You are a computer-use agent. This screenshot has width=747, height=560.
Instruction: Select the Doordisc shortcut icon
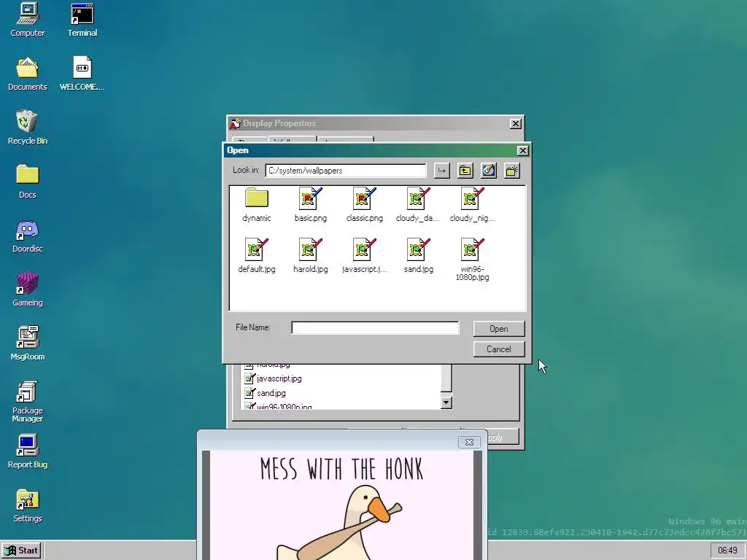click(27, 236)
